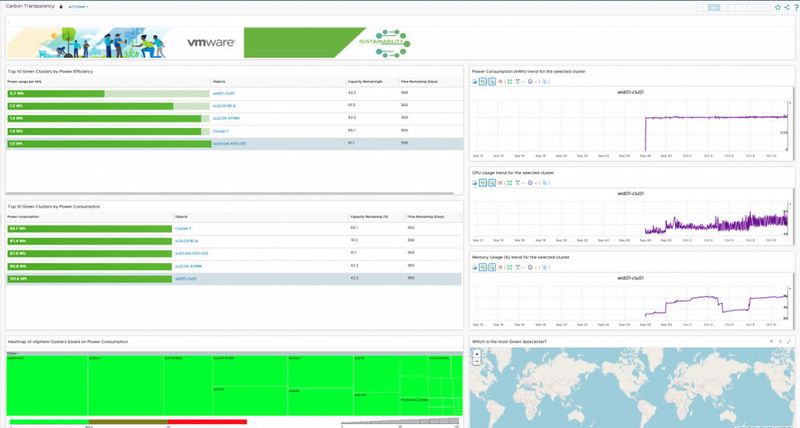This screenshot has width=800, height=428.
Task: Select the 0.7 Wh bar in Power Efficiency table
Action: 56,93
